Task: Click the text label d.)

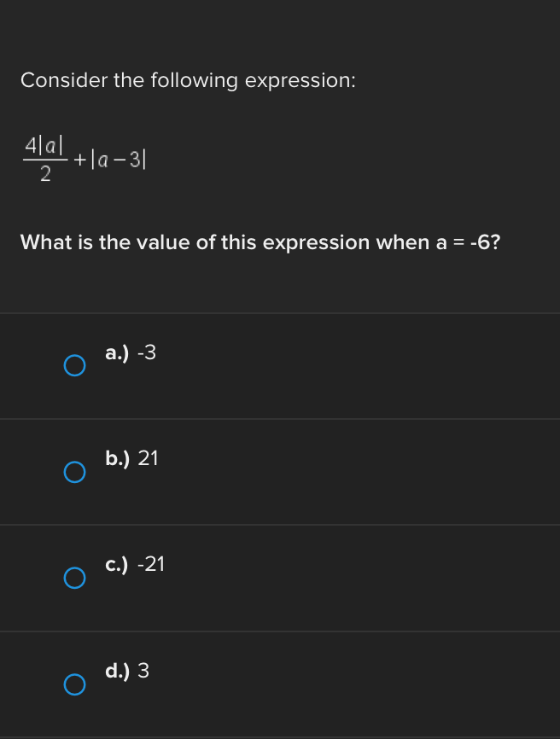Action: point(116,671)
